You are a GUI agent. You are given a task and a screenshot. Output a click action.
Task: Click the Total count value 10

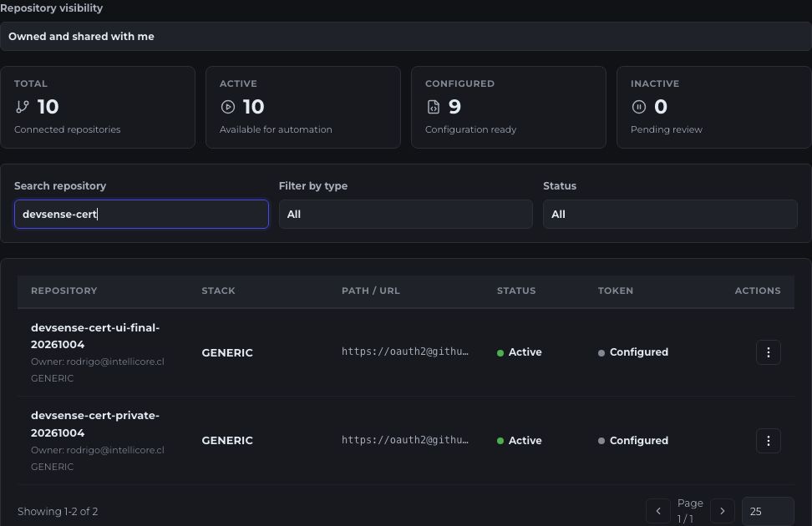pos(48,107)
